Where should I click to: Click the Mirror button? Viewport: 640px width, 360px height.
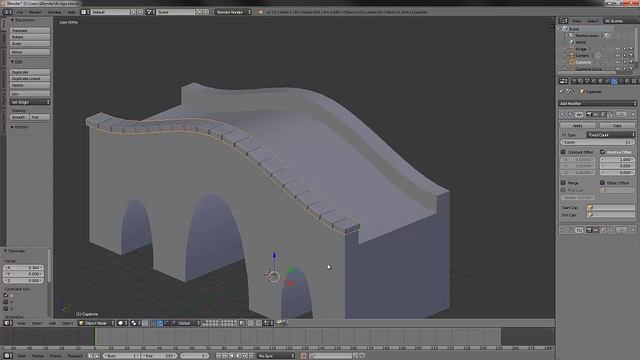[x=30, y=52]
